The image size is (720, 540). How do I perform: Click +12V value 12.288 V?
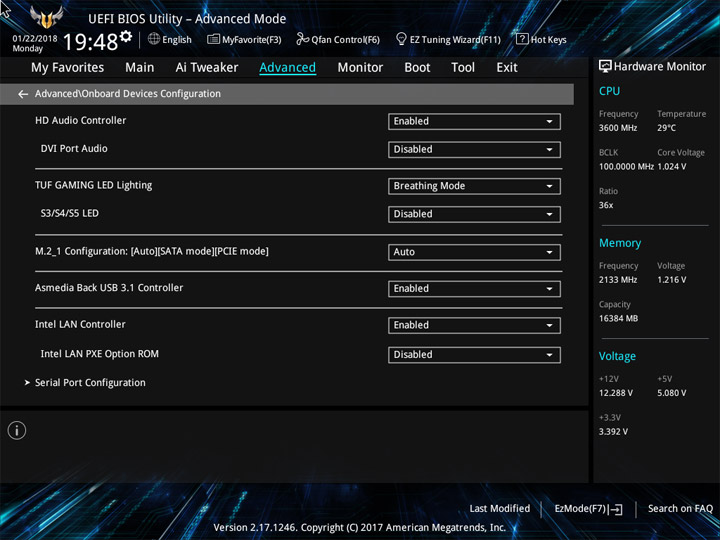pos(616,393)
